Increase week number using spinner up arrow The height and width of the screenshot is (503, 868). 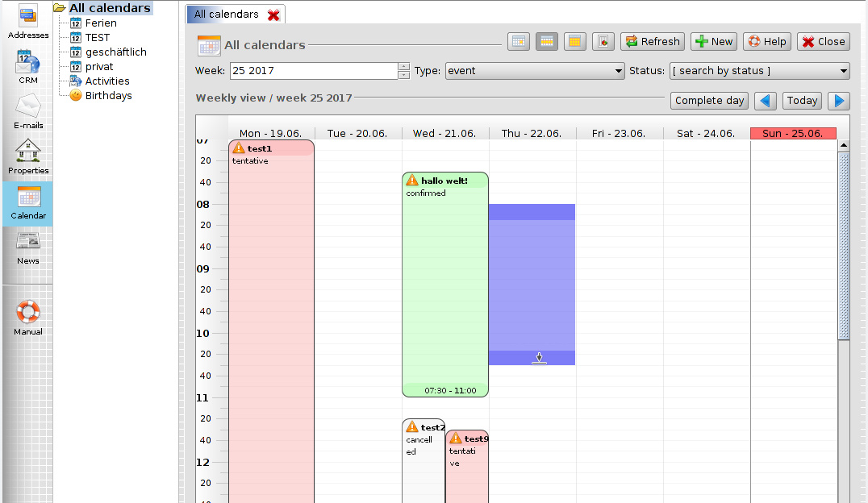click(x=404, y=67)
